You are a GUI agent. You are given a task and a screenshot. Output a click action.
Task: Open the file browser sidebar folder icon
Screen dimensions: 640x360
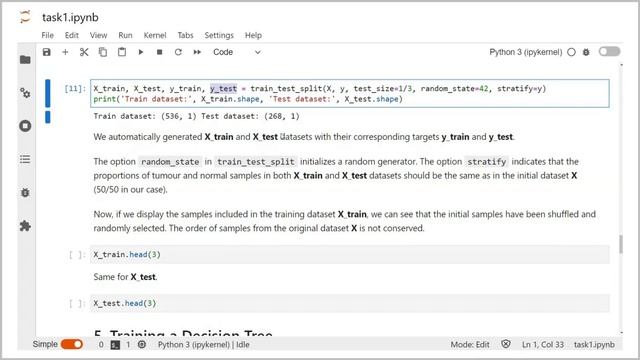(25, 60)
